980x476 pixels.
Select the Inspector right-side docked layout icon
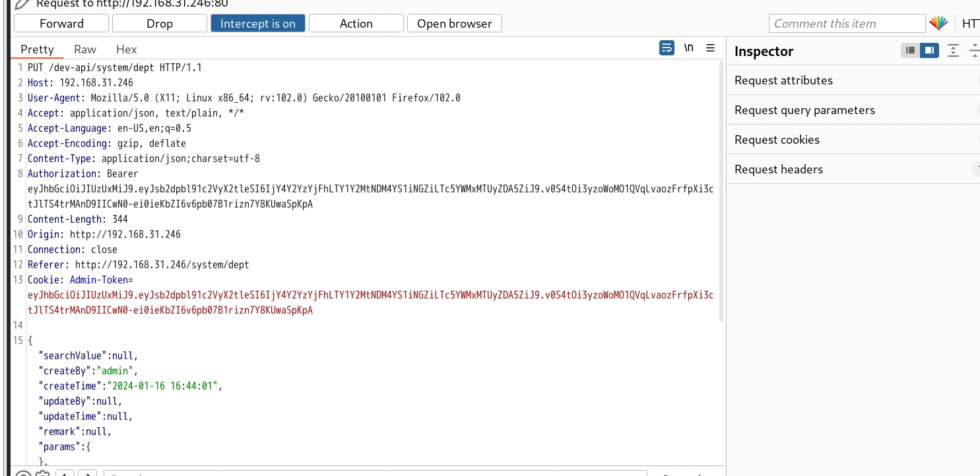coord(929,51)
